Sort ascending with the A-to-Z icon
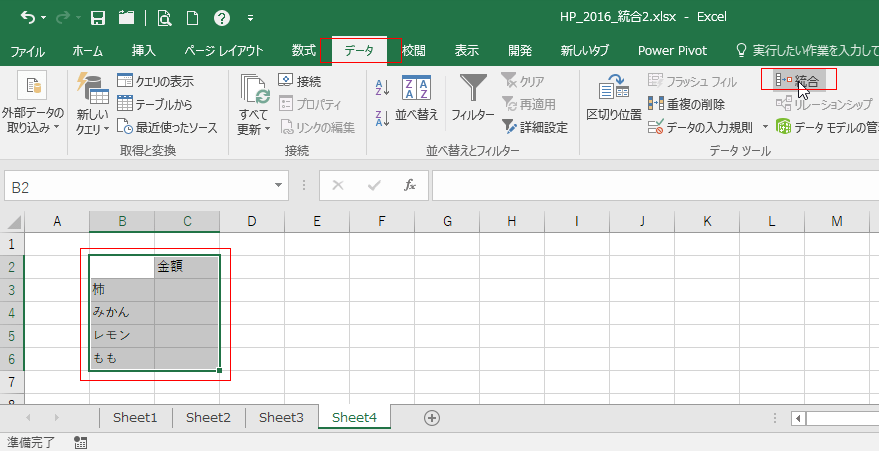879x451 pixels. click(x=381, y=88)
